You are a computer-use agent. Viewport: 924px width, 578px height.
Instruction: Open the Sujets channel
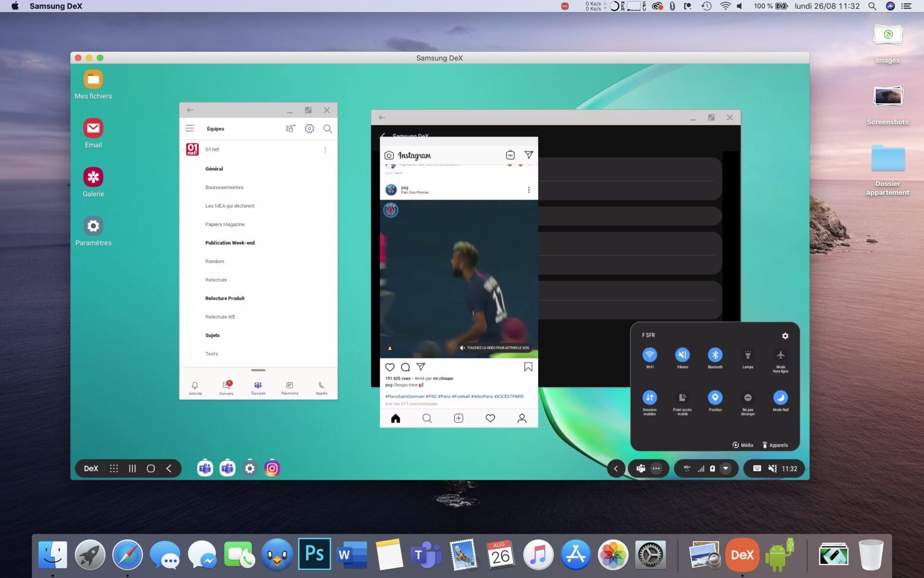click(212, 336)
